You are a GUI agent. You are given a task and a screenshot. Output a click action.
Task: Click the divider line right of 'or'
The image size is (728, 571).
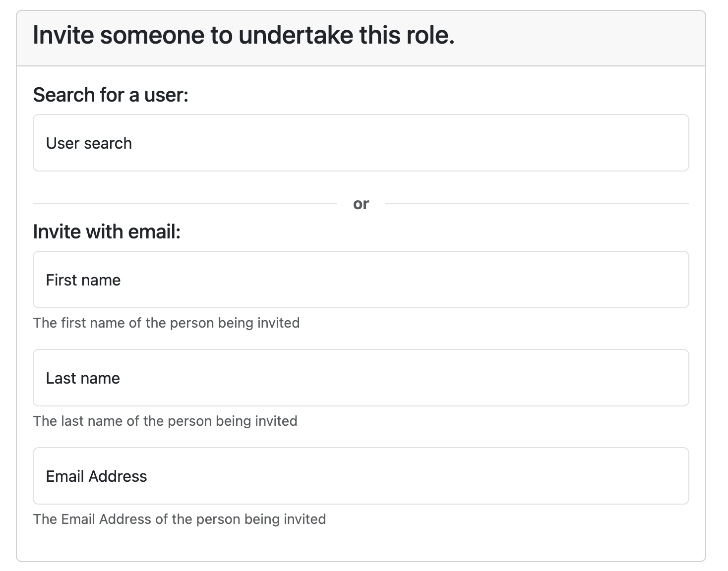[537, 203]
